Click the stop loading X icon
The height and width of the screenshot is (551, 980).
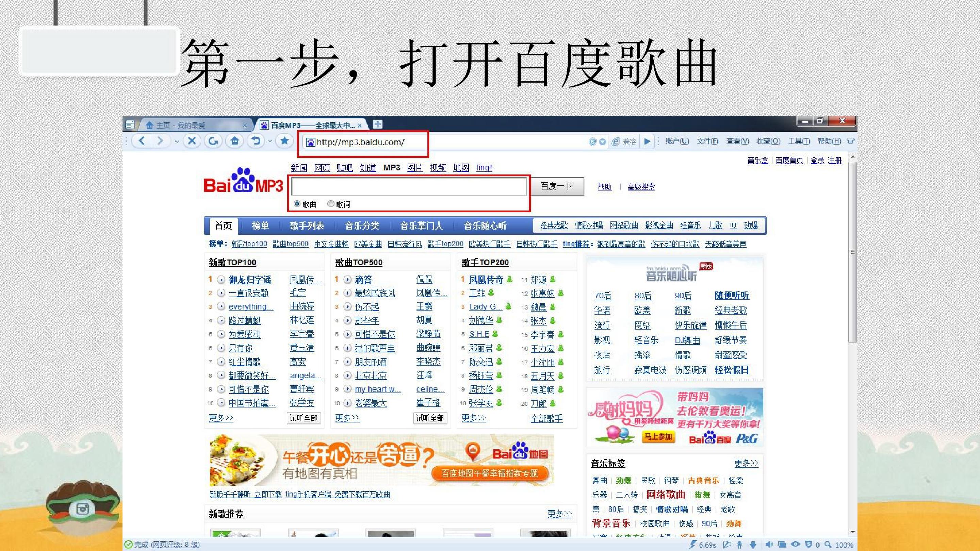click(x=192, y=141)
